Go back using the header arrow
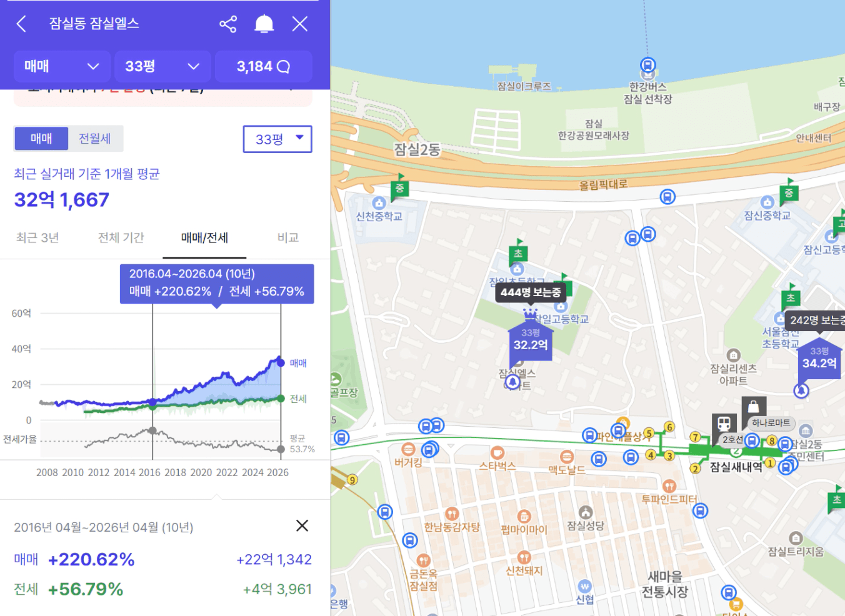This screenshot has width=845, height=616. (21, 24)
